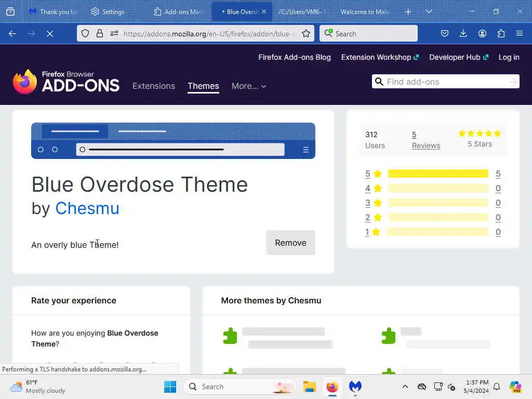The height and width of the screenshot is (399, 532).
Task: Switch to the Thank you tab
Action: coord(52,12)
